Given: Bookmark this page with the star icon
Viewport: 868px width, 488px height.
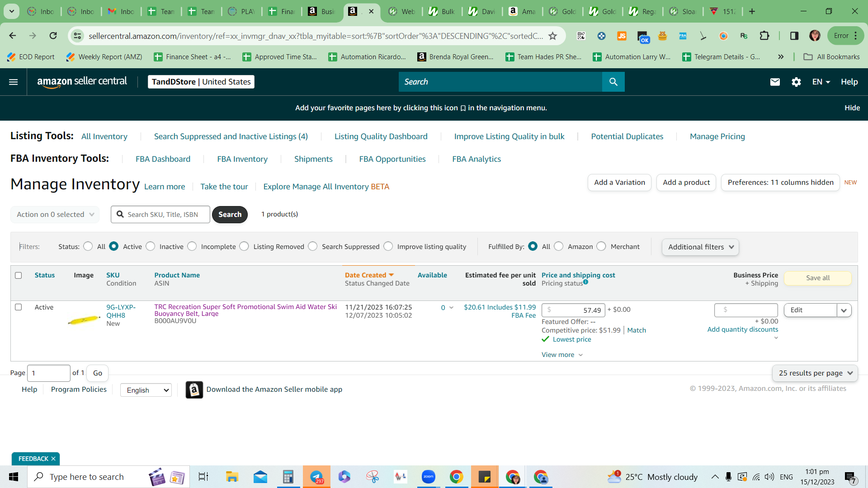Looking at the screenshot, I should tap(552, 36).
